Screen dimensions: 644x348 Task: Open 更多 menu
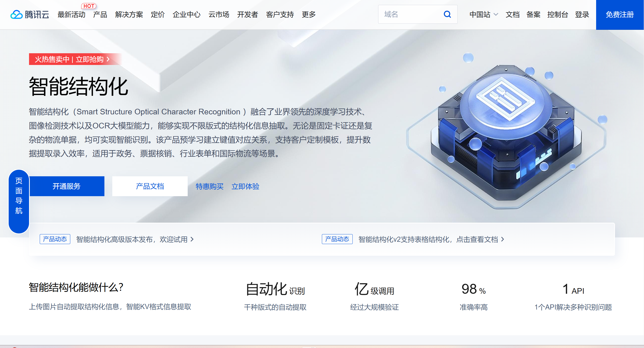pyautogui.click(x=309, y=15)
